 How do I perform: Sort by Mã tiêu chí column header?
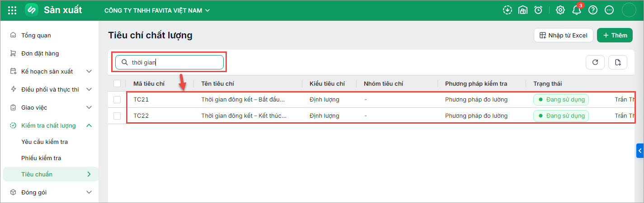[x=149, y=83]
